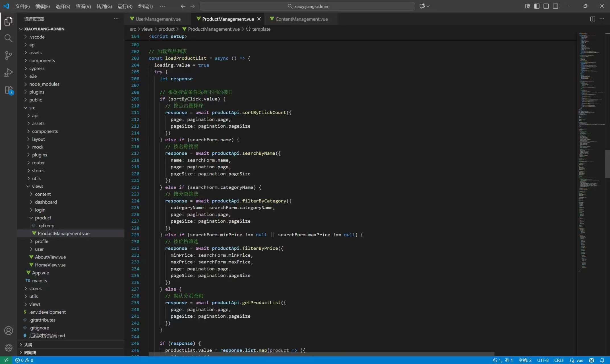Toggle secondary side bar visibility
610x364 pixels.
[555, 6]
